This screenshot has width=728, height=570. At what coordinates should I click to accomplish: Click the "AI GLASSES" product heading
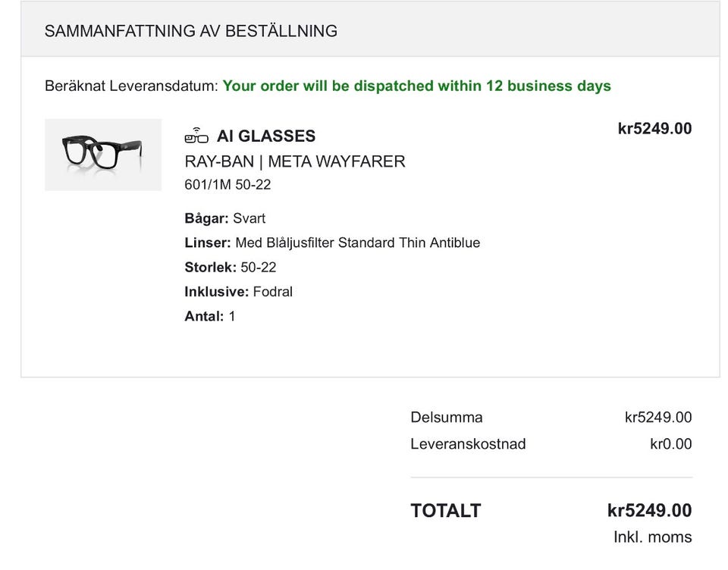pos(265,136)
